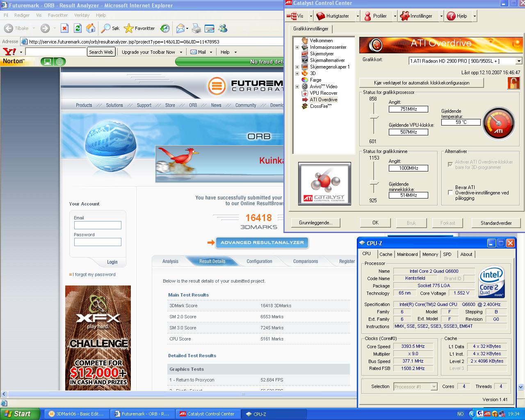Click the Norton globe icon

pos(60,62)
